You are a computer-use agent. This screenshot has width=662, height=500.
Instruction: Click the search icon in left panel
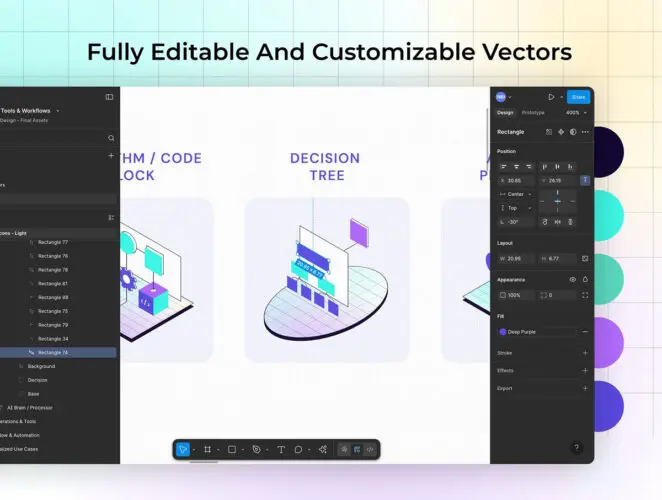click(x=111, y=138)
